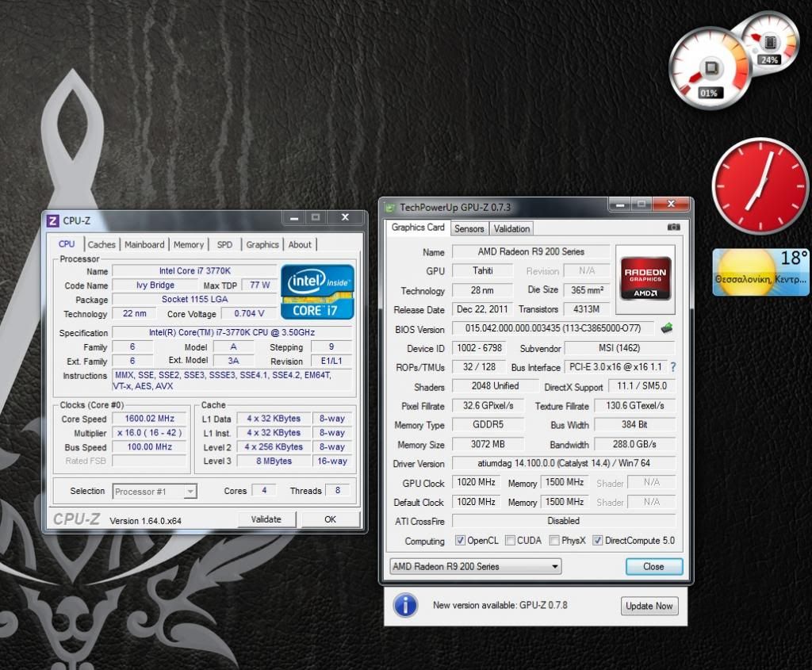812x670 pixels.
Task: Open the weather gadget showing 18°
Action: [x=760, y=272]
